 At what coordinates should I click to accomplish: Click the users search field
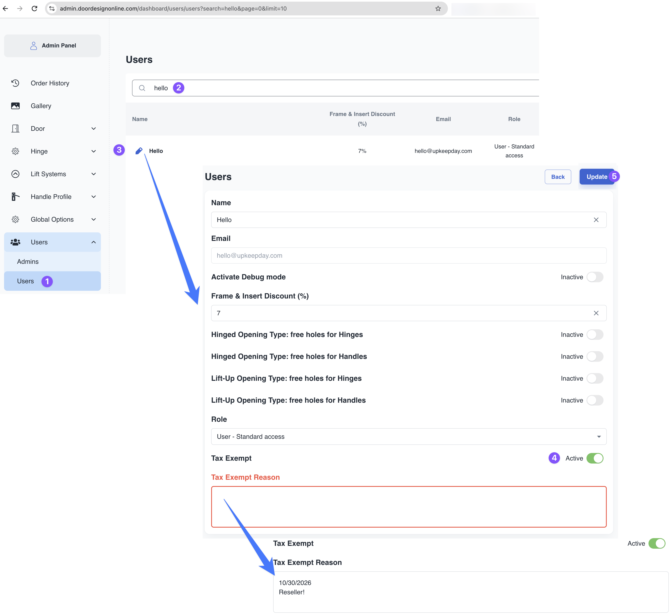click(x=335, y=88)
